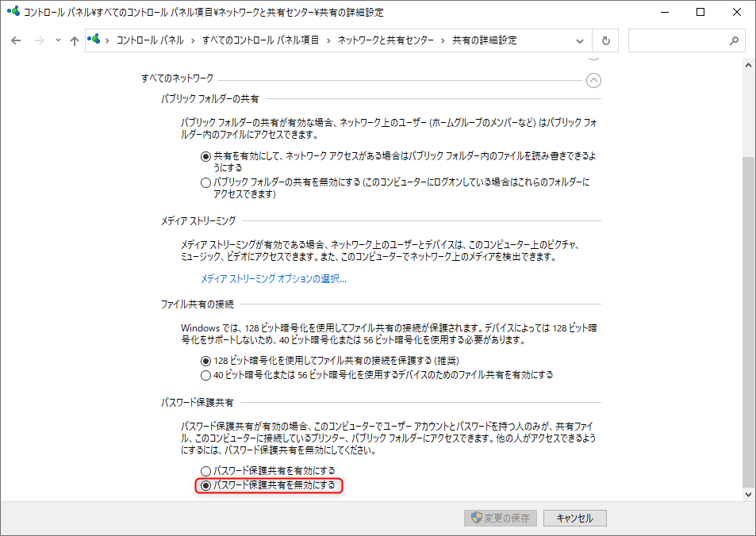
Task: Open メディア ストリーミング オプションの選択 link
Action: [x=274, y=278]
